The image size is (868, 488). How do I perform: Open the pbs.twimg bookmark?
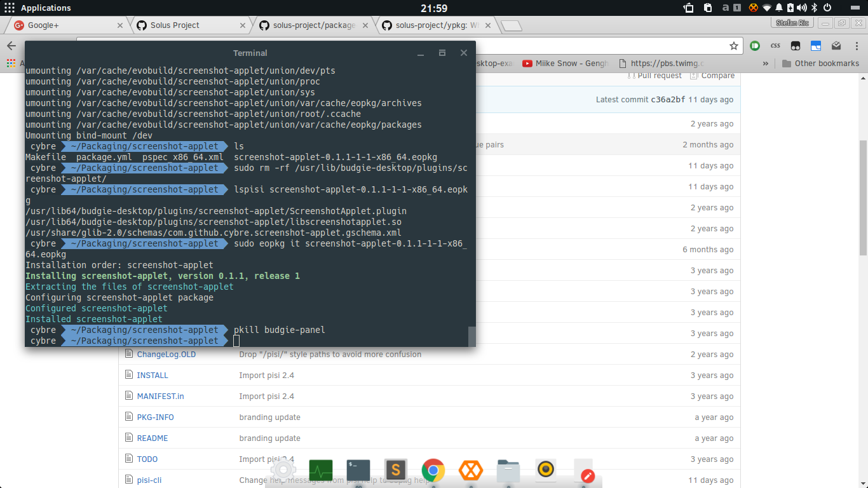pos(661,64)
